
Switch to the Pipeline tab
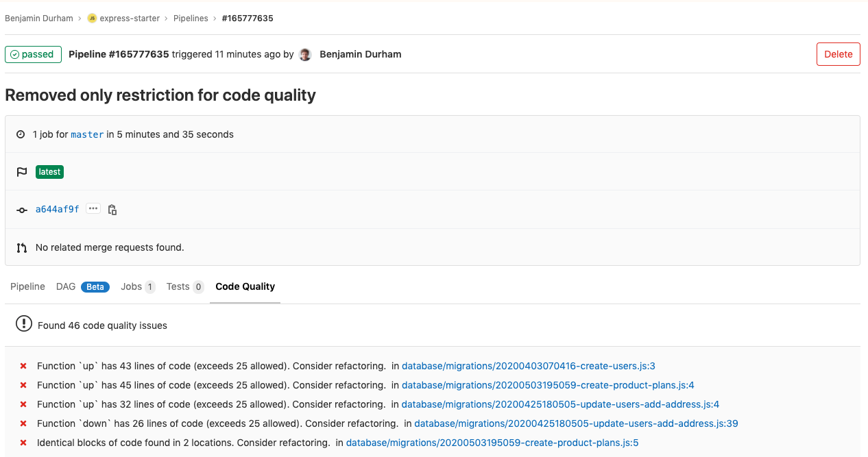click(x=27, y=286)
